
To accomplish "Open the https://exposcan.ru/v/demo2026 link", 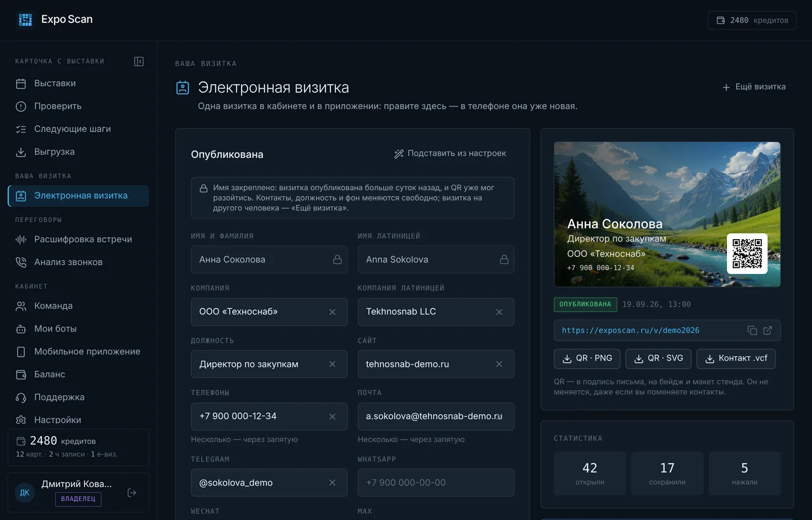I will pos(631,330).
